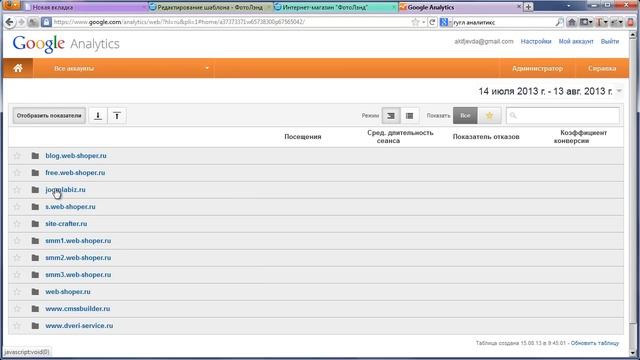The image size is (640, 360).
Task: Open joomlabiz.ru account link
Action: pyautogui.click(x=65, y=190)
